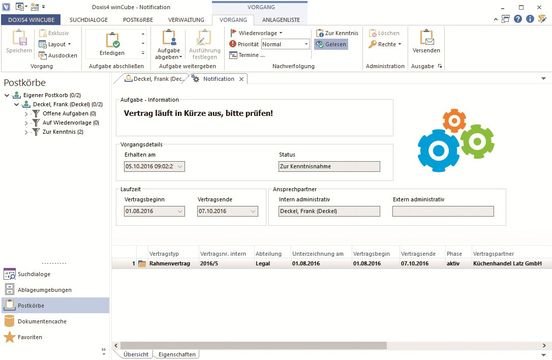Toggle the Gelesen button
Viewport: 552px width, 360px height.
click(x=331, y=44)
